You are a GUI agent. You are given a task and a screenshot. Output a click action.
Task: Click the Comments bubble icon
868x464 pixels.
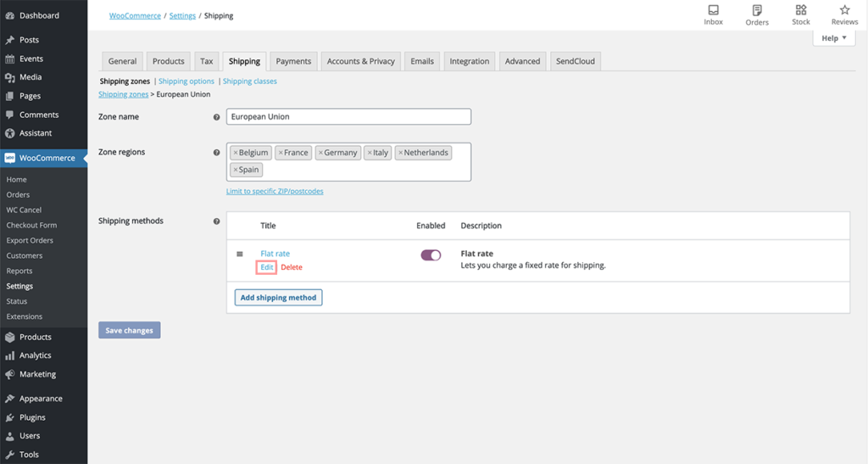(9, 115)
